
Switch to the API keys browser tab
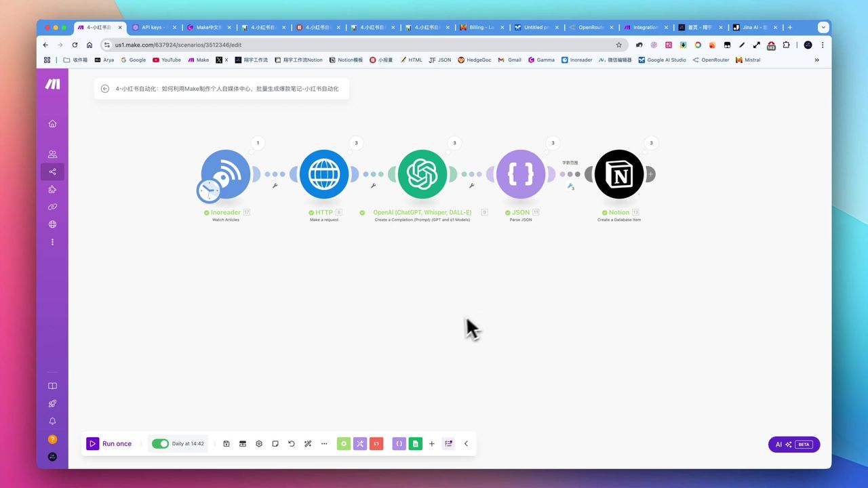coord(153,28)
